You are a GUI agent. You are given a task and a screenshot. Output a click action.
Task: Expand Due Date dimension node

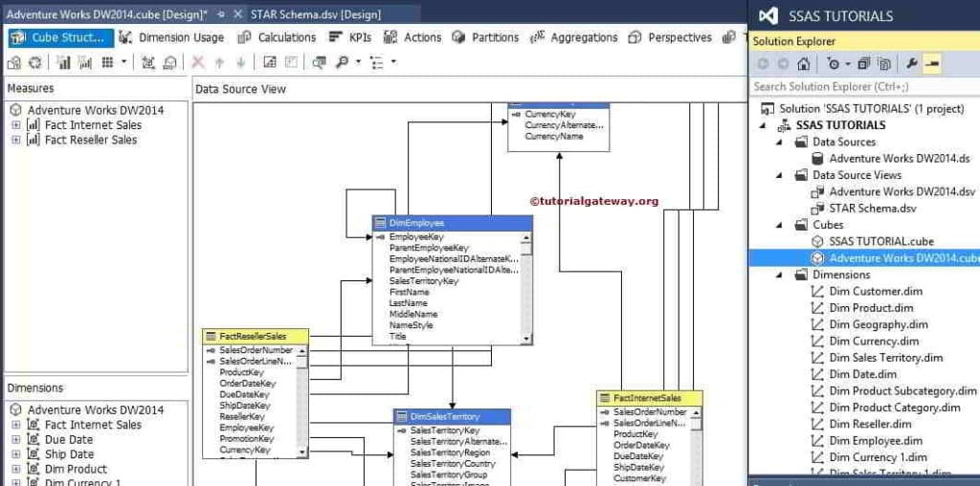pyautogui.click(x=16, y=440)
